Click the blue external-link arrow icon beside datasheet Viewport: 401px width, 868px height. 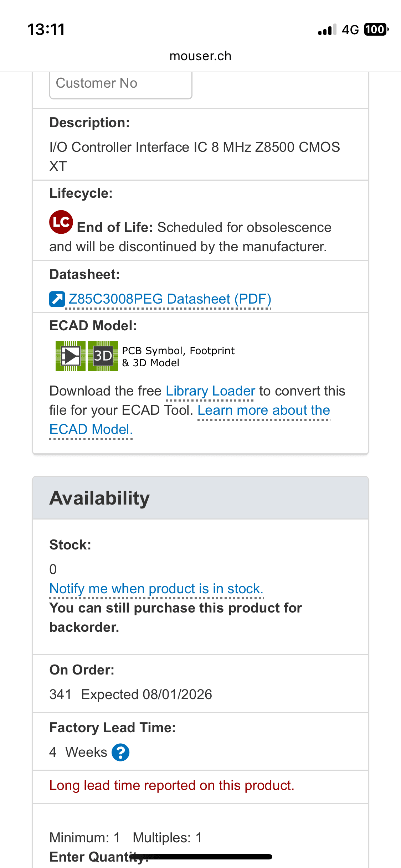57,299
